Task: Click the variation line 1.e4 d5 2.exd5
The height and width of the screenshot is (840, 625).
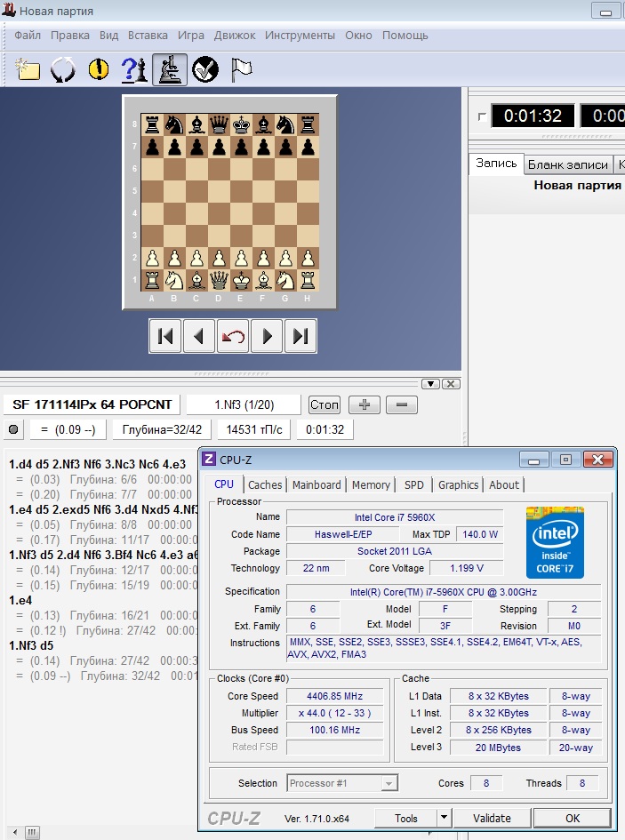Action: 102,509
